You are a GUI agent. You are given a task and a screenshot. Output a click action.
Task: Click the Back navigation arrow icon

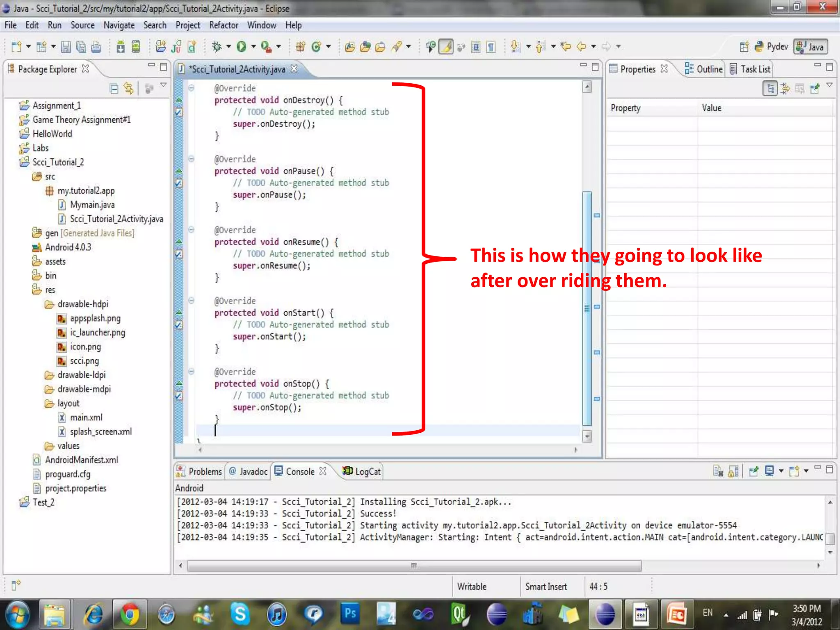point(581,47)
